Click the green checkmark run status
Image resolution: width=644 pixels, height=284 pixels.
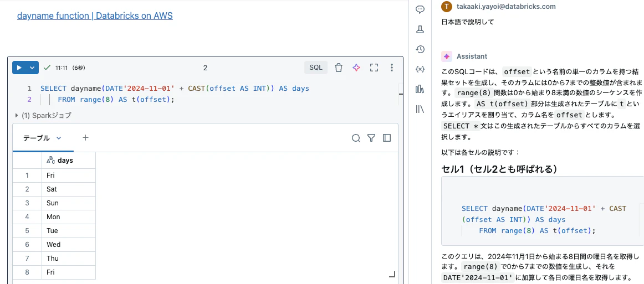click(47, 68)
